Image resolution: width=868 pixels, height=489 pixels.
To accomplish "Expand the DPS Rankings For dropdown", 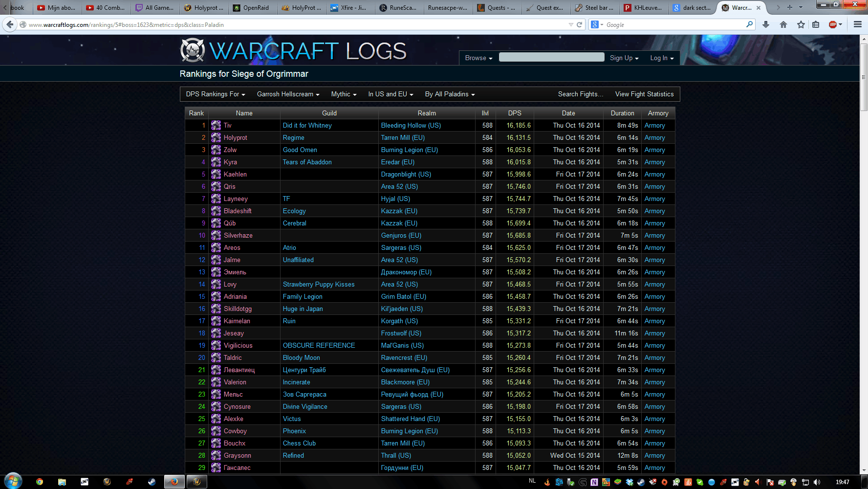I will [x=216, y=94].
